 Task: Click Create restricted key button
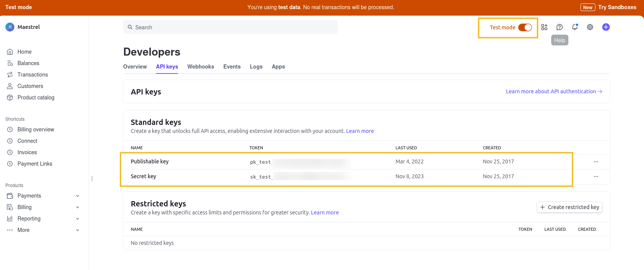coord(569,207)
